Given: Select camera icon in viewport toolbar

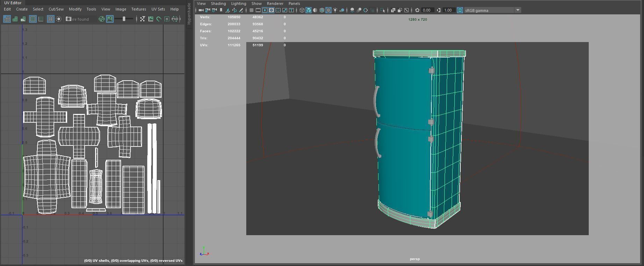Looking at the screenshot, I should [201, 10].
